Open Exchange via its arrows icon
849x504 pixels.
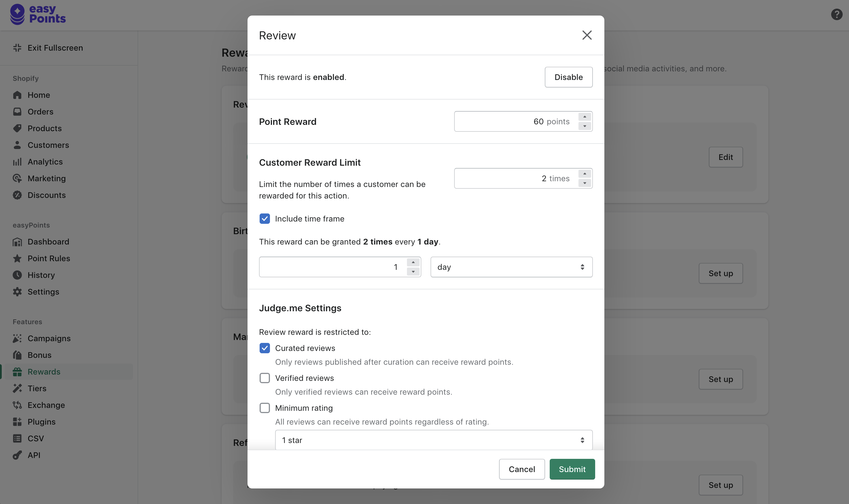click(x=17, y=405)
